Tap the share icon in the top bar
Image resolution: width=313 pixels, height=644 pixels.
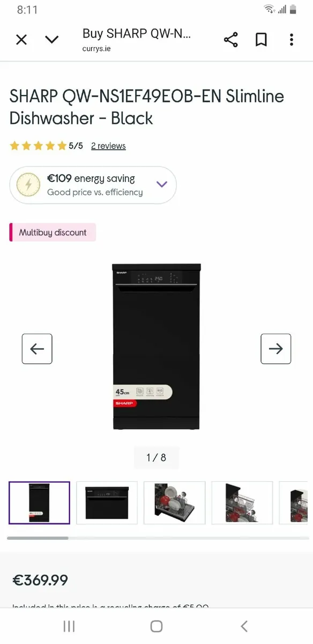pyautogui.click(x=230, y=40)
